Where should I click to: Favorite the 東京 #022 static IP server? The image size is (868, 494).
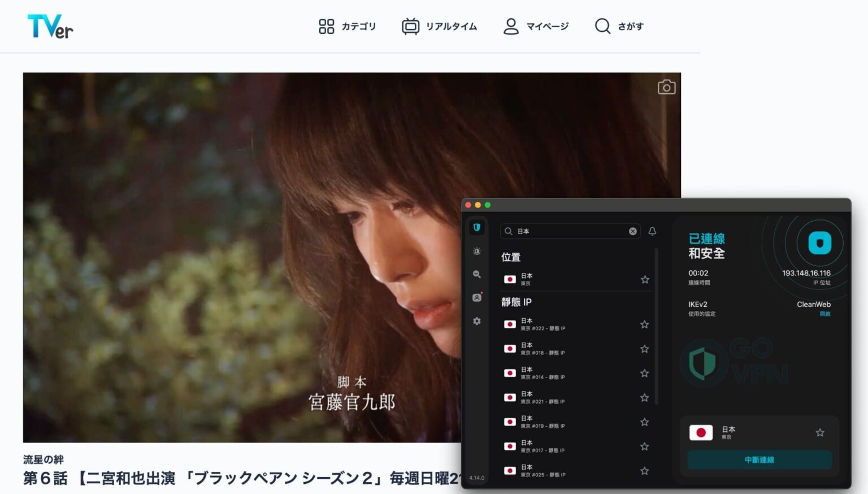[x=645, y=324]
